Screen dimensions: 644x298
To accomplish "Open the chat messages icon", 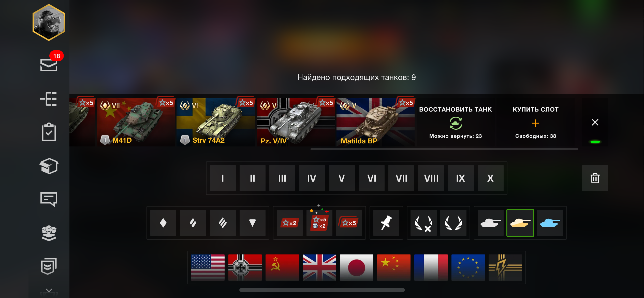I will click(x=49, y=199).
